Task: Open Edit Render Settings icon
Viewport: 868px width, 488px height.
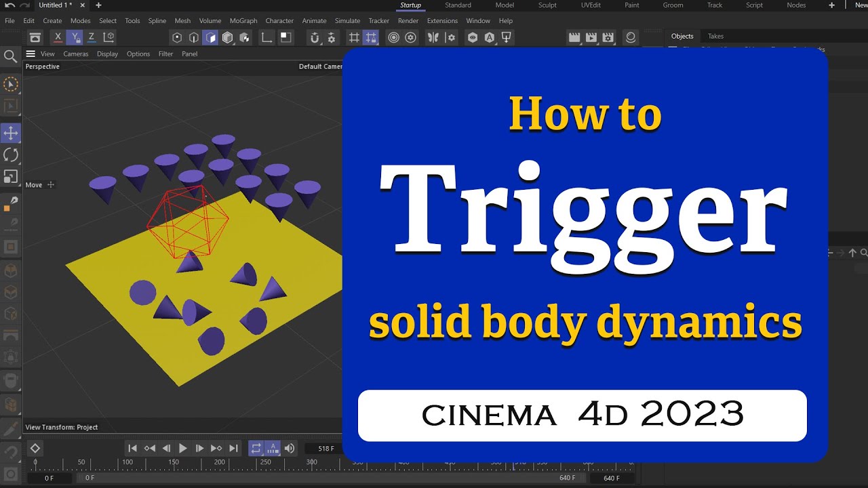Action: (x=608, y=38)
